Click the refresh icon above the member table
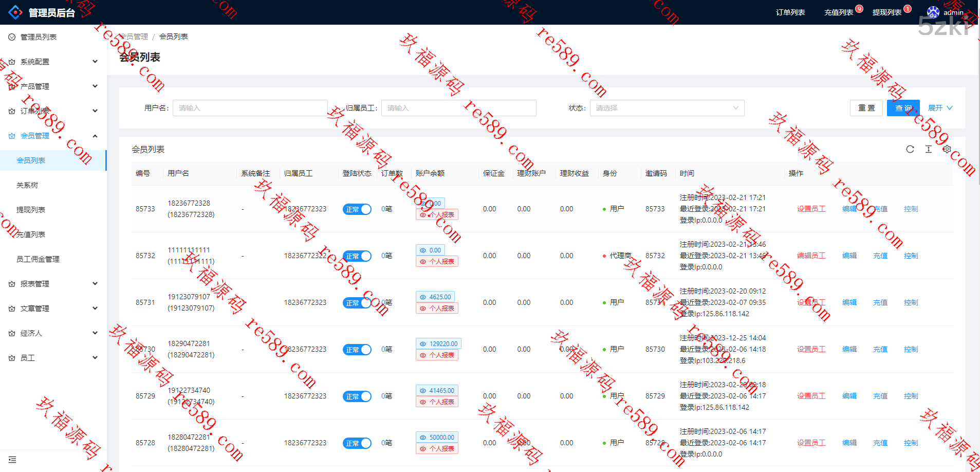Screen dimensions: 980x472 (x=910, y=149)
